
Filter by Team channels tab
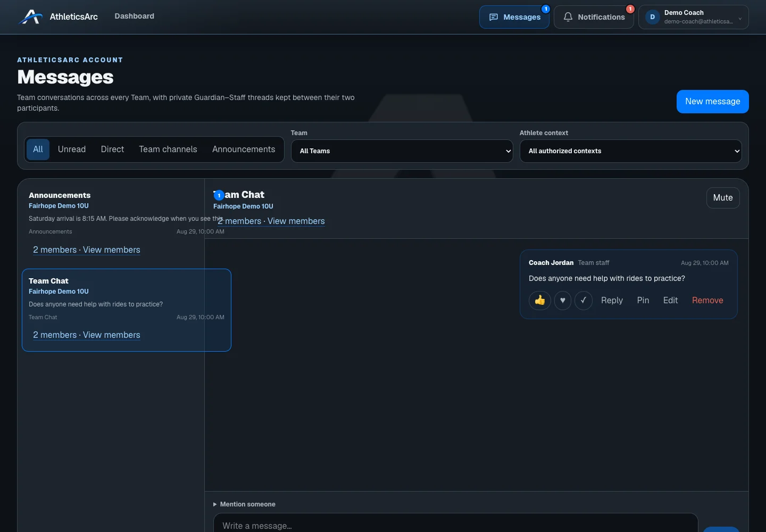point(168,149)
